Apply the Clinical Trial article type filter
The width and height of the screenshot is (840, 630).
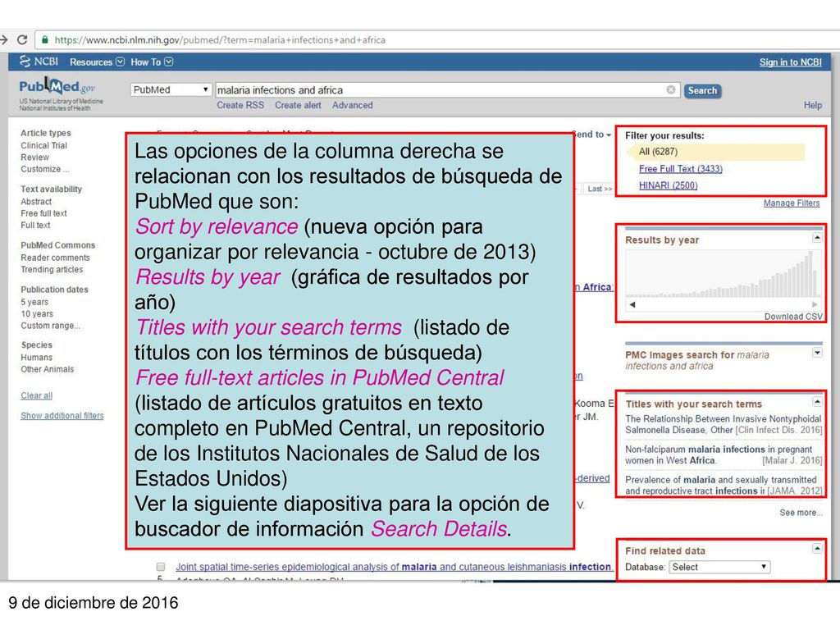click(44, 146)
